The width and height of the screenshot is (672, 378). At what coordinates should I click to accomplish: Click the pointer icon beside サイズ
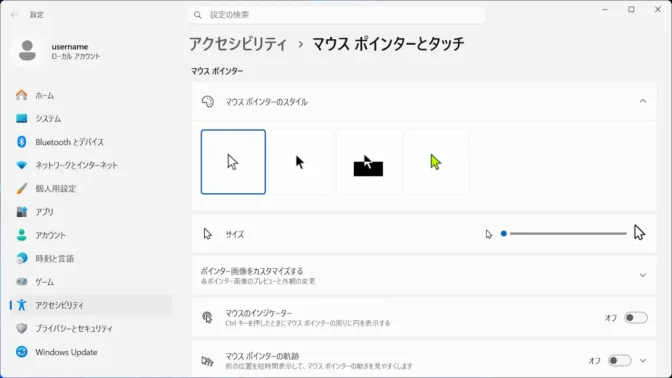pyautogui.click(x=207, y=234)
